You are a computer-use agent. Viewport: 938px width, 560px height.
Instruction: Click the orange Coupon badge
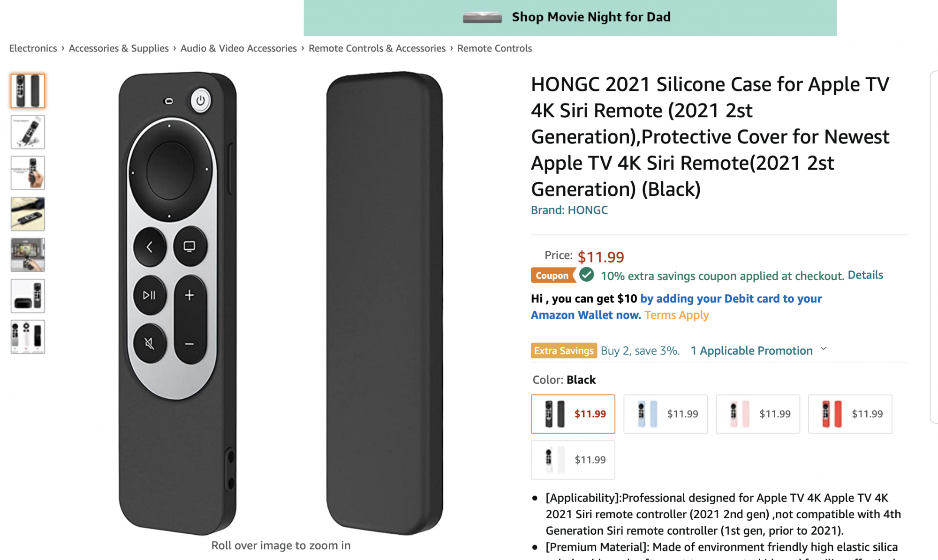(552, 276)
